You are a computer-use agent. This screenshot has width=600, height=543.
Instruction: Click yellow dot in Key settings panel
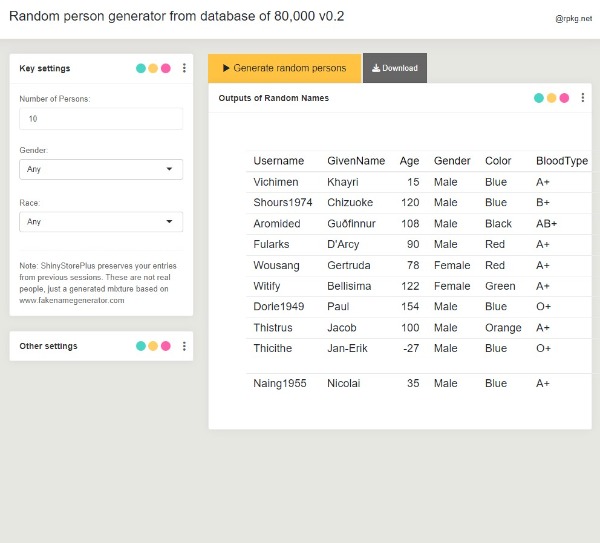(153, 69)
